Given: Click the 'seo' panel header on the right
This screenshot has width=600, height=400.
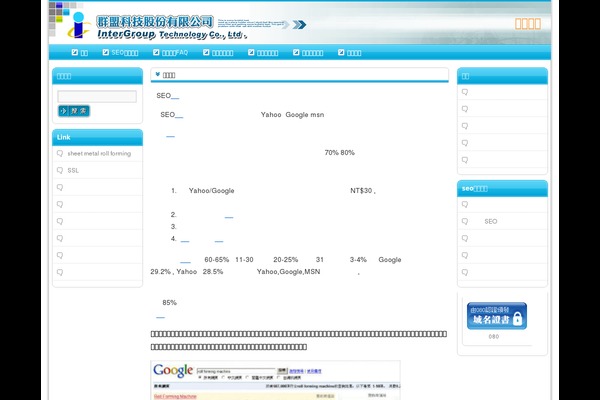Looking at the screenshot, I should click(502, 189).
